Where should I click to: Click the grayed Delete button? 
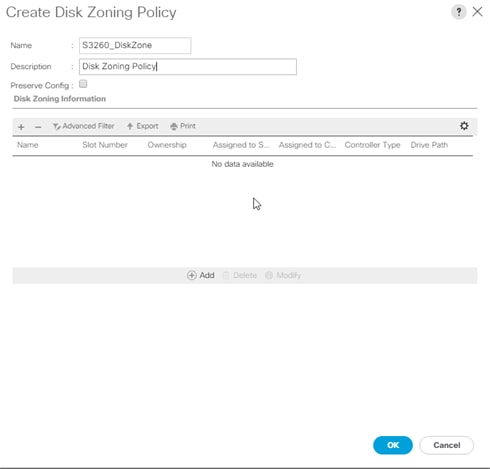[240, 275]
